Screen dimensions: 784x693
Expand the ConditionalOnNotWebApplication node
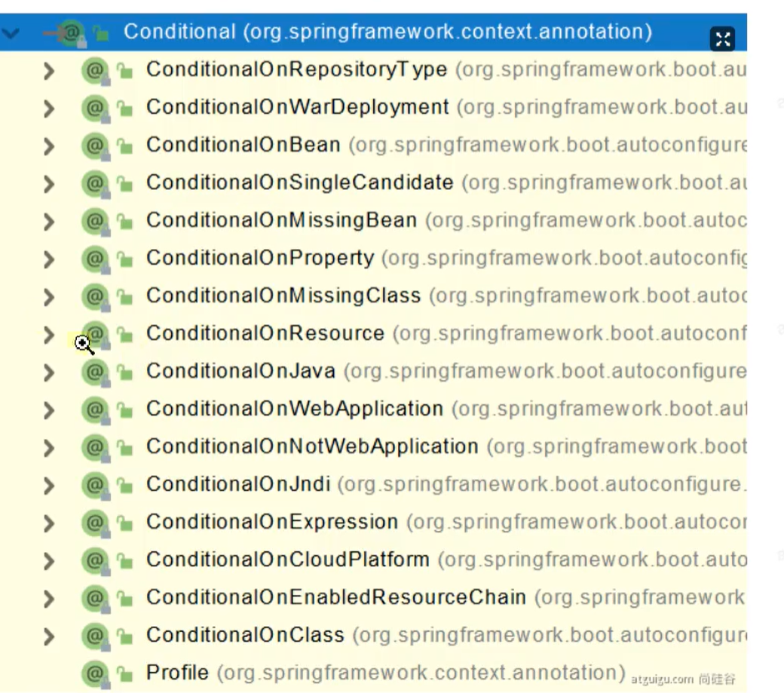click(x=48, y=448)
